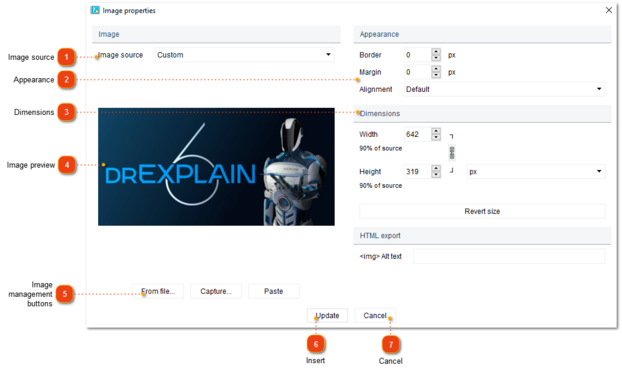Click the 'Appearance' section header text

[x=379, y=34]
